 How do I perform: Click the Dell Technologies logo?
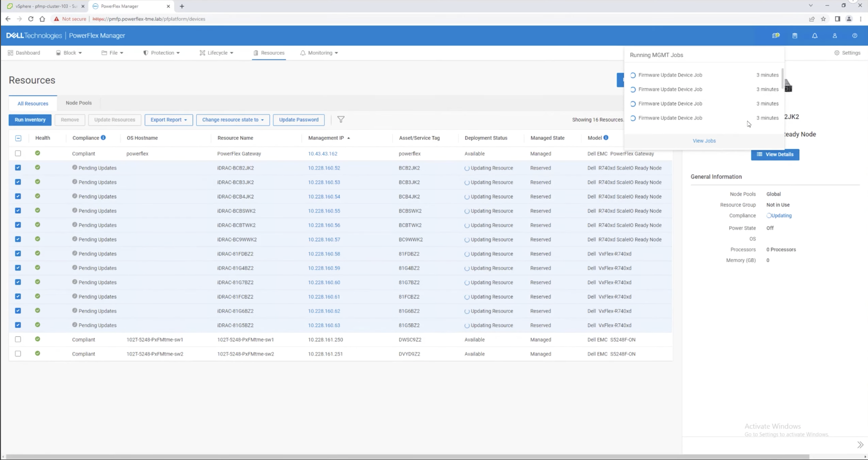[34, 35]
